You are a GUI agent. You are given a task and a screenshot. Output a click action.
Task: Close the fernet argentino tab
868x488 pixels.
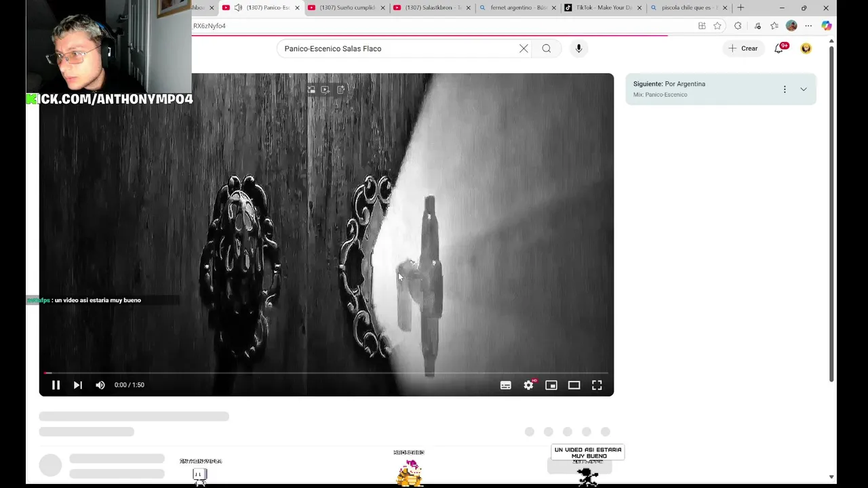coord(553,7)
